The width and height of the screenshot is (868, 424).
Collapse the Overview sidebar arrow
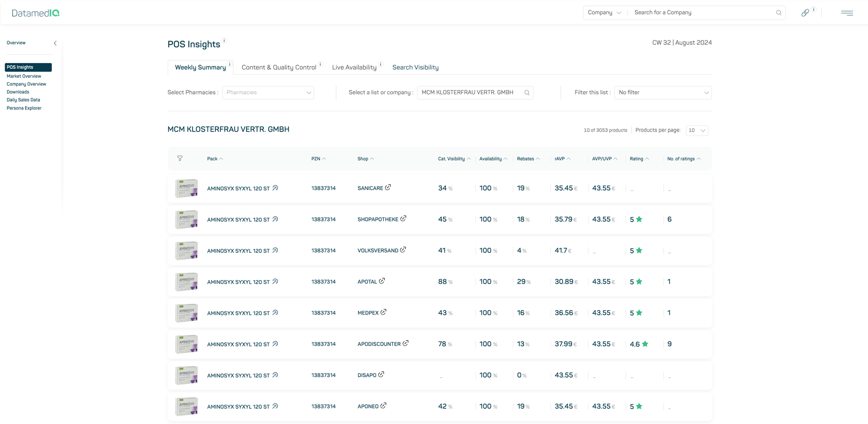coord(55,43)
